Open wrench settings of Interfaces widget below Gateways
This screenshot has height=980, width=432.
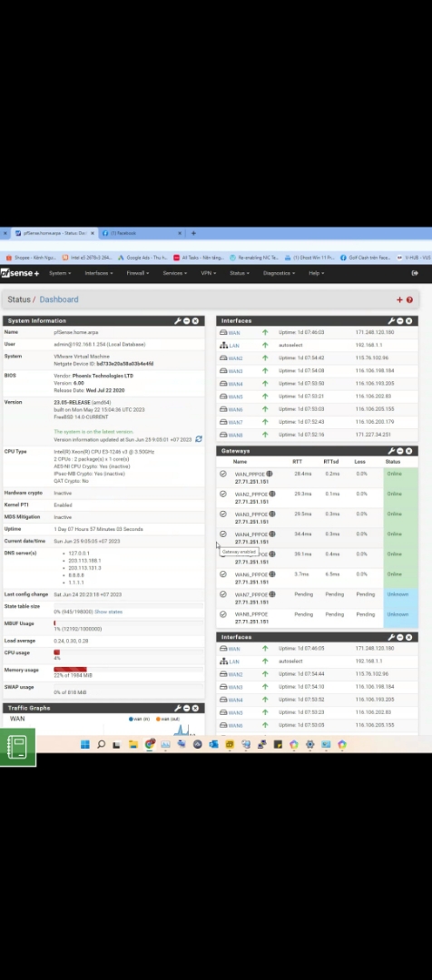(x=391, y=637)
